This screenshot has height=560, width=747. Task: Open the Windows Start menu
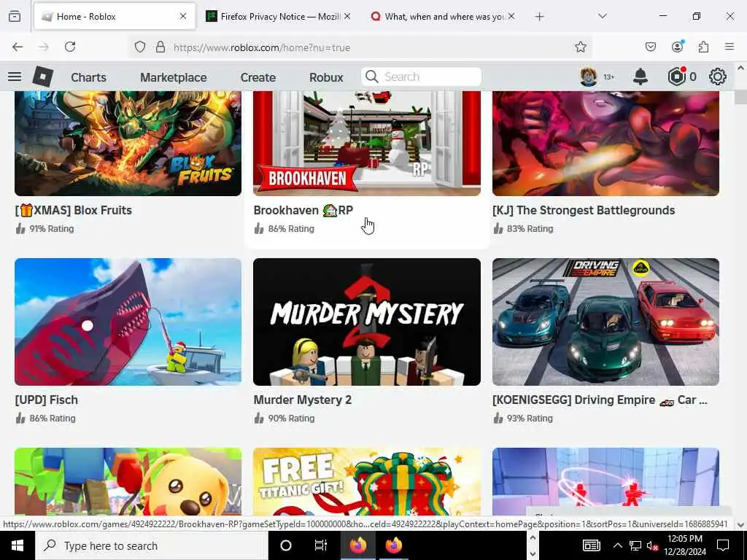[x=18, y=545]
